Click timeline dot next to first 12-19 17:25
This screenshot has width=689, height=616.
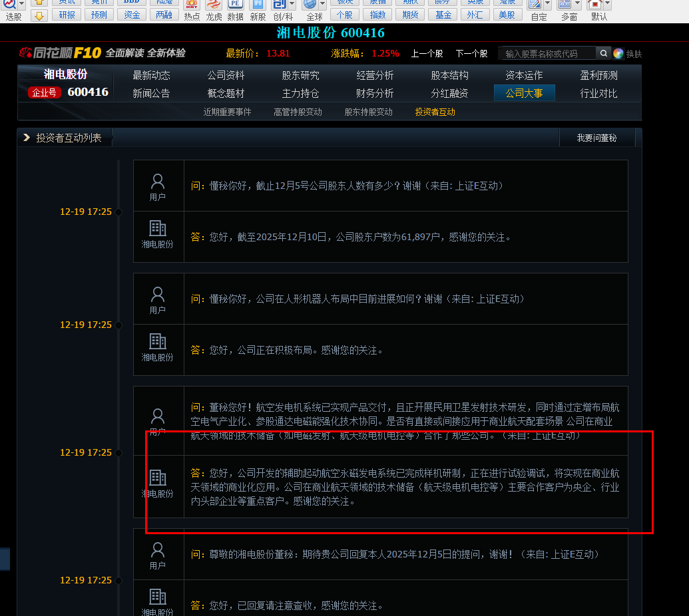118,212
